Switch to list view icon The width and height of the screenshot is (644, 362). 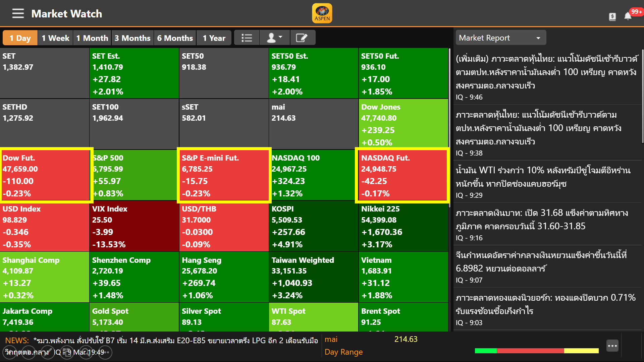pos(247,38)
